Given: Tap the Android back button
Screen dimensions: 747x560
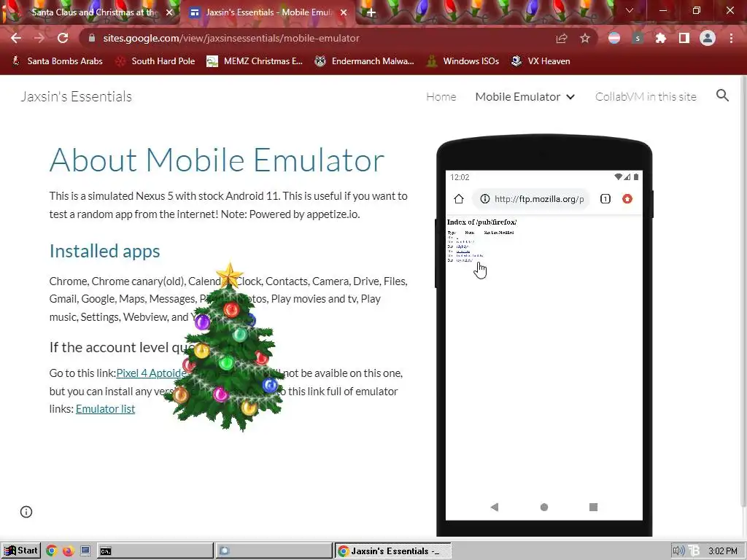Looking at the screenshot, I should 495,507.
